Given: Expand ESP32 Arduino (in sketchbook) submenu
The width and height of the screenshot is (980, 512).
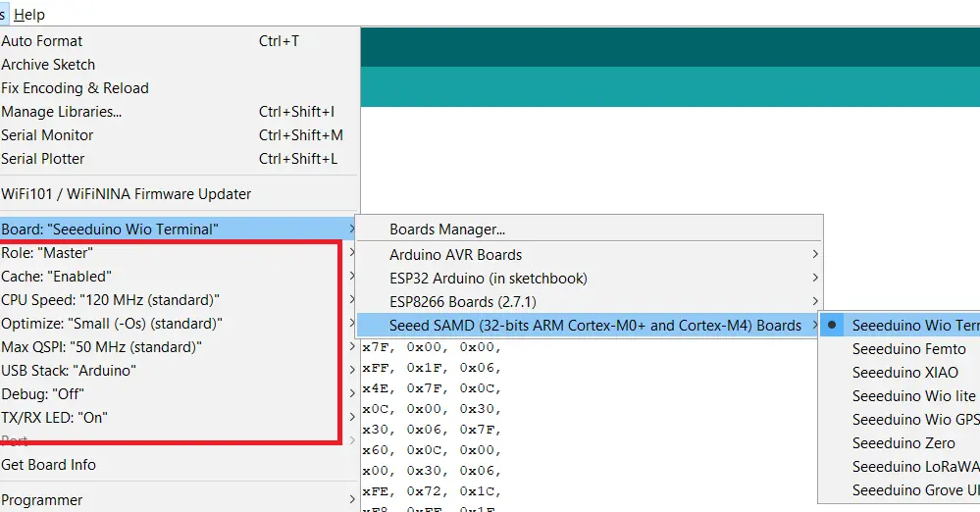Looking at the screenshot, I should click(x=590, y=279).
